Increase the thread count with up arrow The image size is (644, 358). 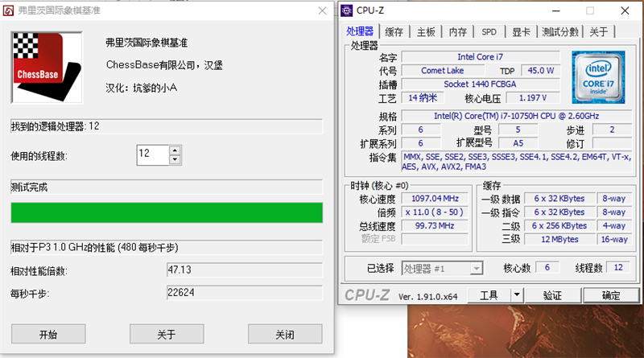click(x=175, y=150)
